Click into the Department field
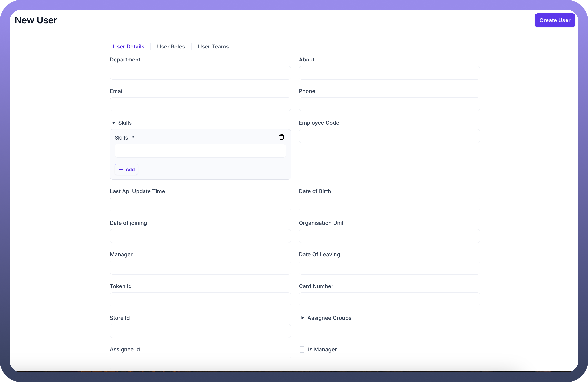Screen dimensions: 588x382 coord(200,73)
